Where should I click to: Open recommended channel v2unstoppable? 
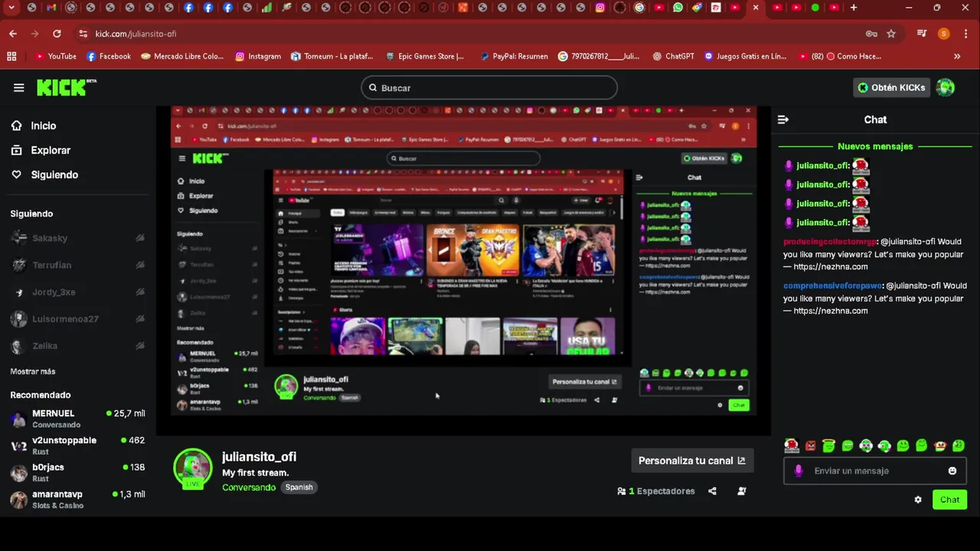point(78,445)
